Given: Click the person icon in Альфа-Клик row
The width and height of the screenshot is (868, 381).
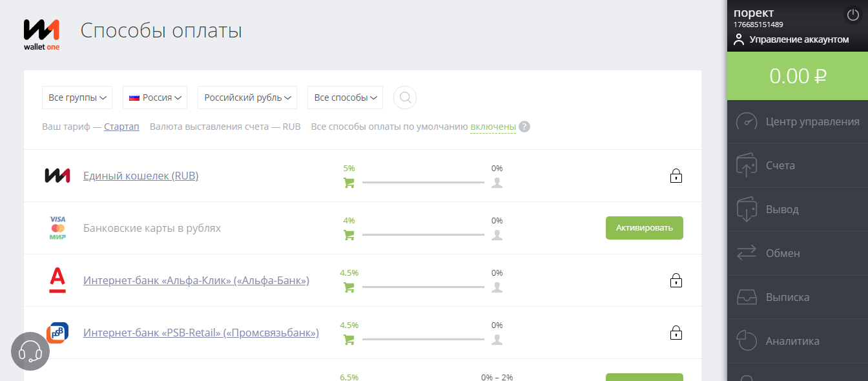Looking at the screenshot, I should 497,287.
